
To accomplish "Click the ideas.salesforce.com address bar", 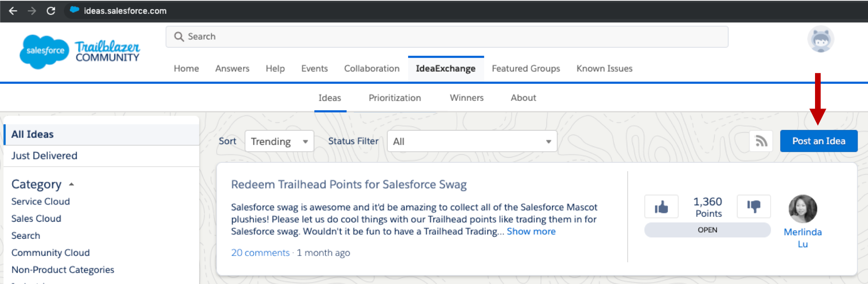I will pyautogui.click(x=125, y=11).
